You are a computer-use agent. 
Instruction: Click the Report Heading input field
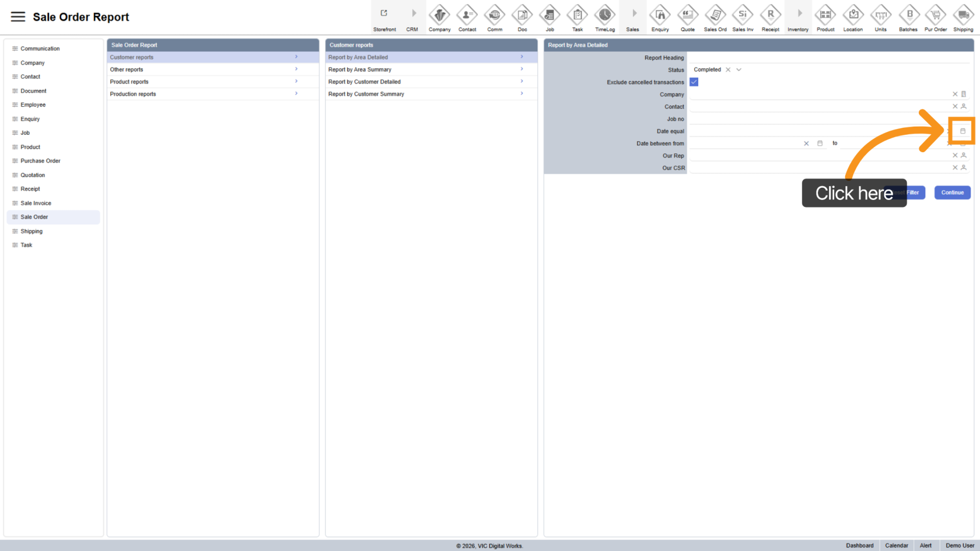tap(828, 58)
